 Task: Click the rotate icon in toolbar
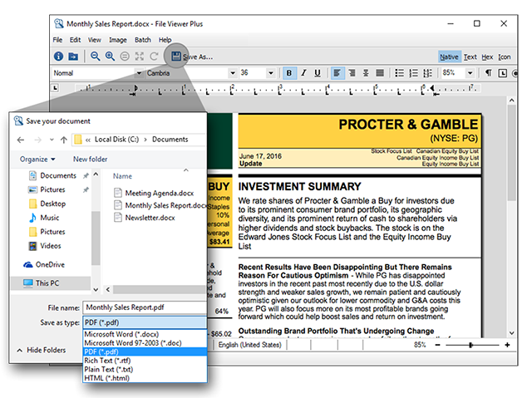pyautogui.click(x=154, y=57)
